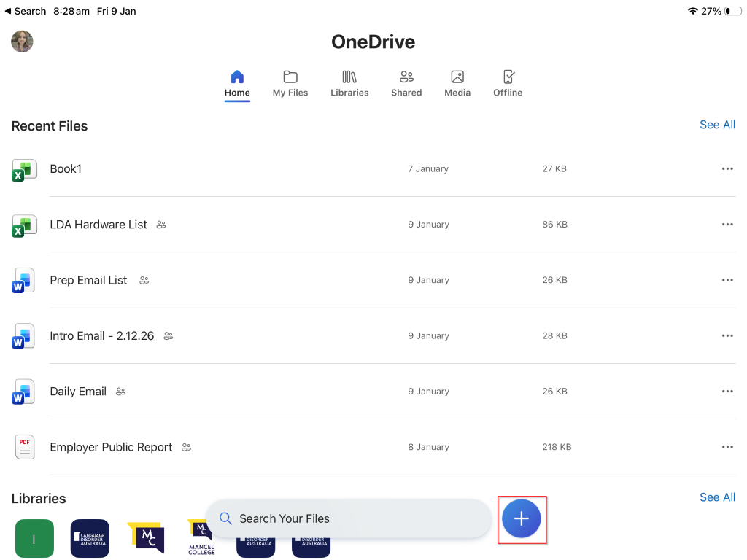Click the 8:28 am clock in status bar
747x560 pixels.
pos(71,11)
